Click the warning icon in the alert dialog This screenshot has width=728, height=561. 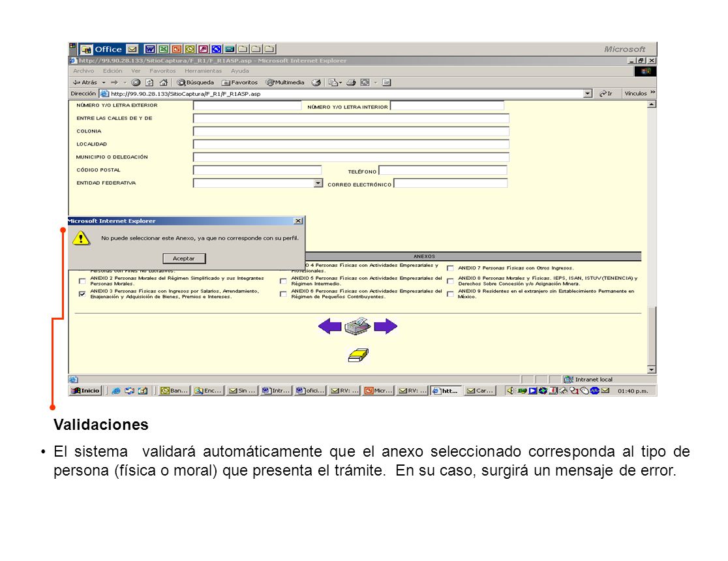(x=82, y=238)
